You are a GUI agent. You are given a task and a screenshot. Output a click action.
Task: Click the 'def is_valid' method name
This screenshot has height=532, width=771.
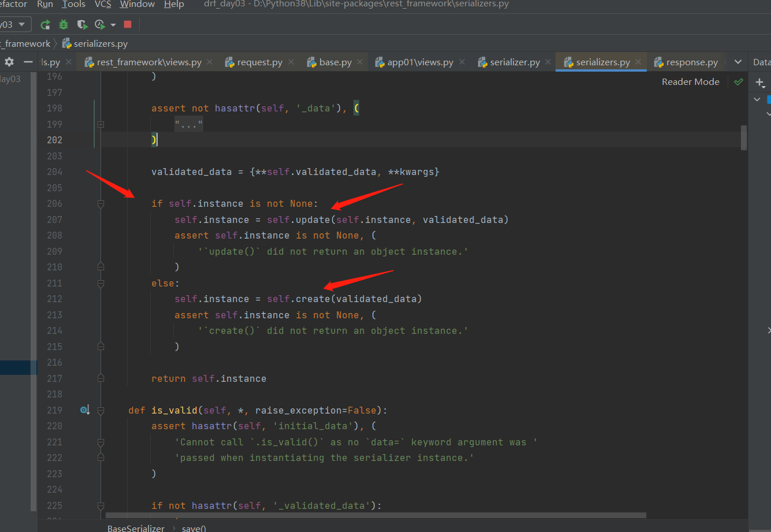click(x=174, y=410)
